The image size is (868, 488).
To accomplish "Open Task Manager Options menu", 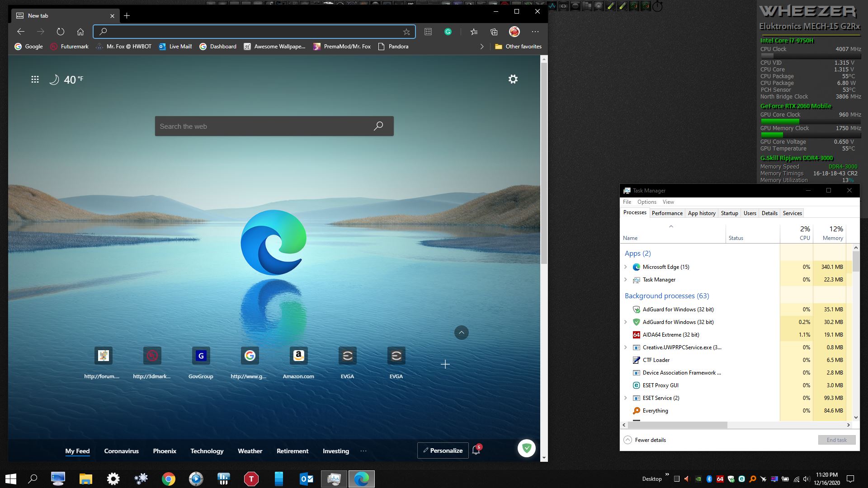I will 647,202.
